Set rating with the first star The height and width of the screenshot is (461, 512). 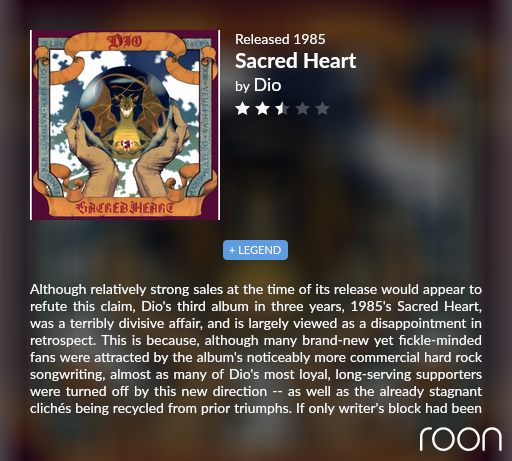[242, 109]
